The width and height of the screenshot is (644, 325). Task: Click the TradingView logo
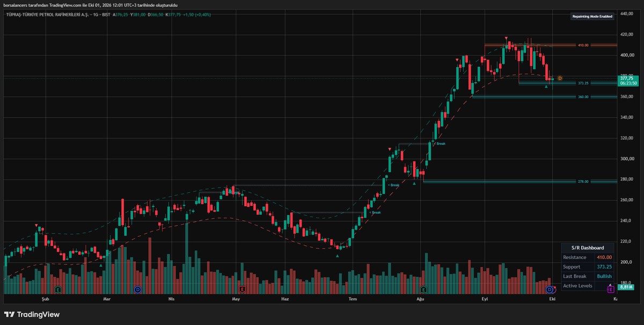[x=32, y=314]
